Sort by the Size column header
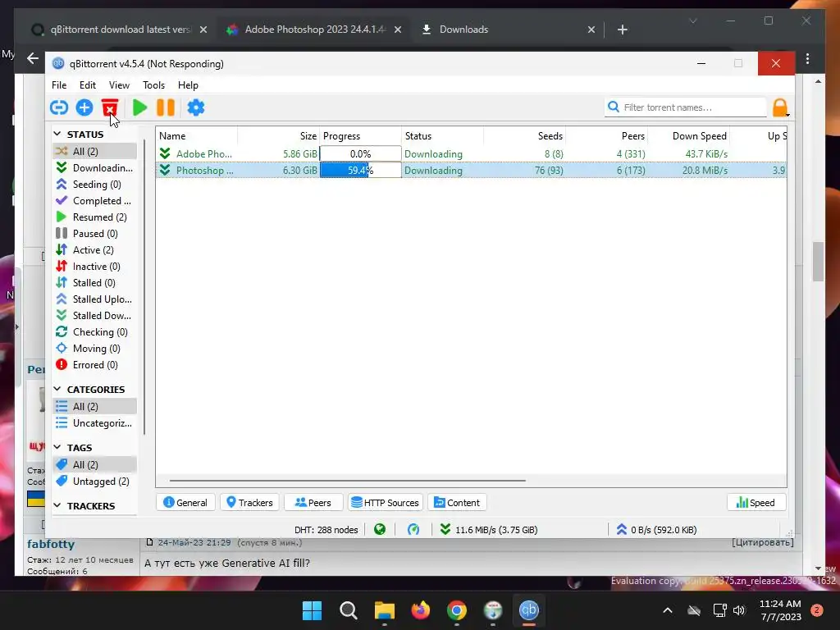The width and height of the screenshot is (840, 630). coord(279,136)
